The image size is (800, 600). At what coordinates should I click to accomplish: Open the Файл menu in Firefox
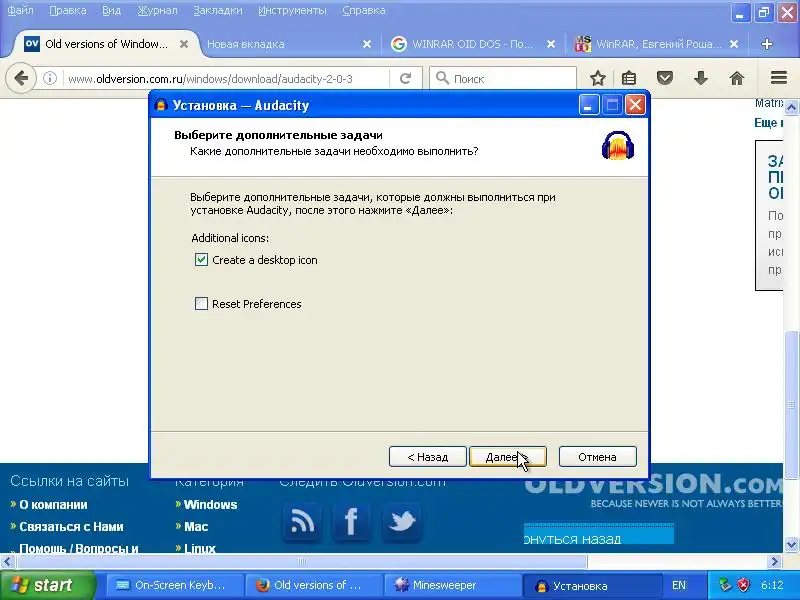click(x=20, y=10)
